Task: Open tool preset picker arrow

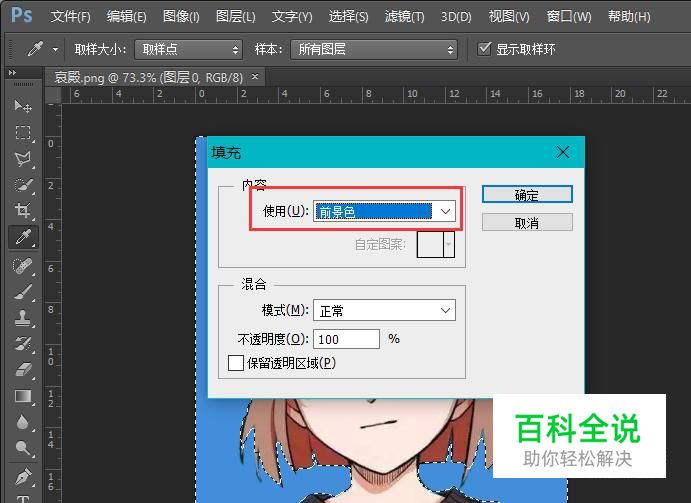Action: click(x=55, y=49)
